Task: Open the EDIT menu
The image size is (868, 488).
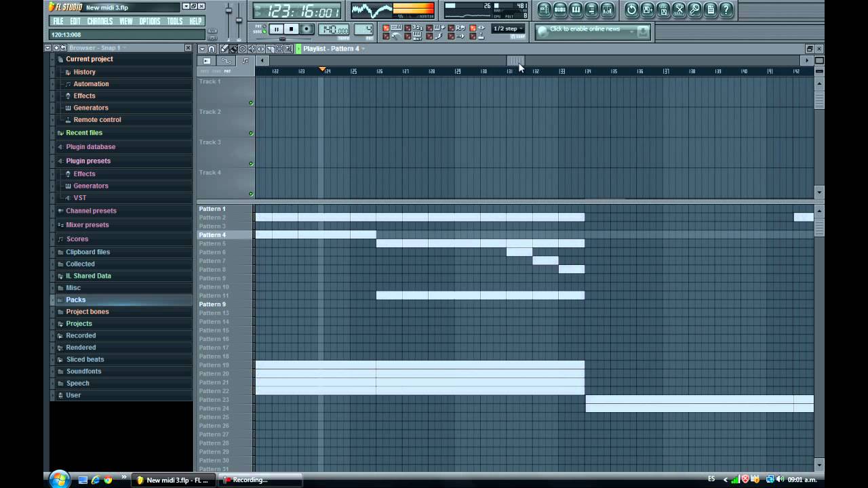Action: click(x=75, y=21)
